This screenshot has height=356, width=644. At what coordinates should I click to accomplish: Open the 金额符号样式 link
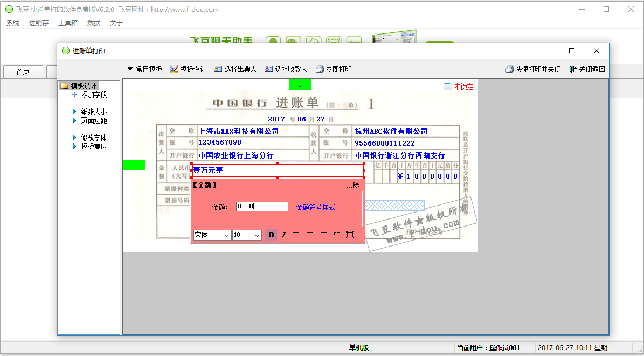coord(316,207)
